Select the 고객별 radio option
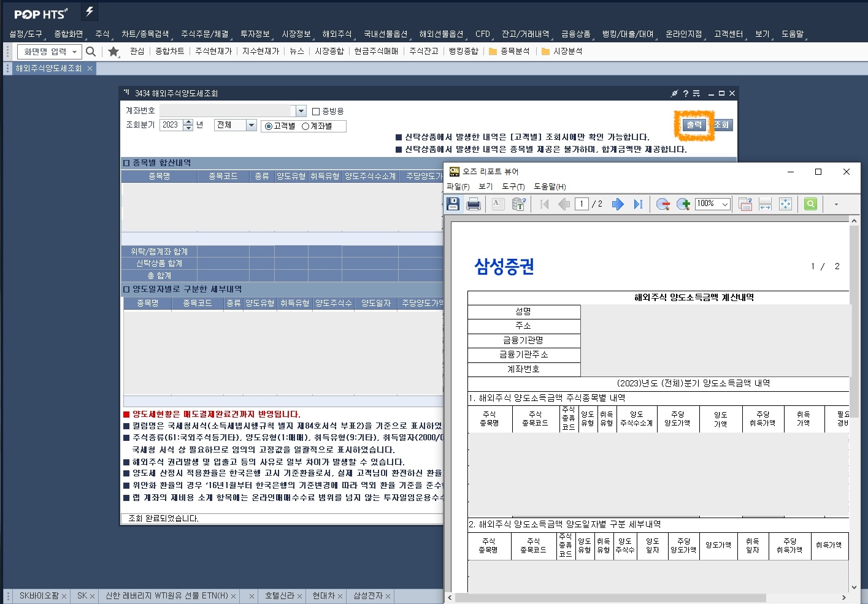The height and width of the screenshot is (604, 868). point(268,126)
